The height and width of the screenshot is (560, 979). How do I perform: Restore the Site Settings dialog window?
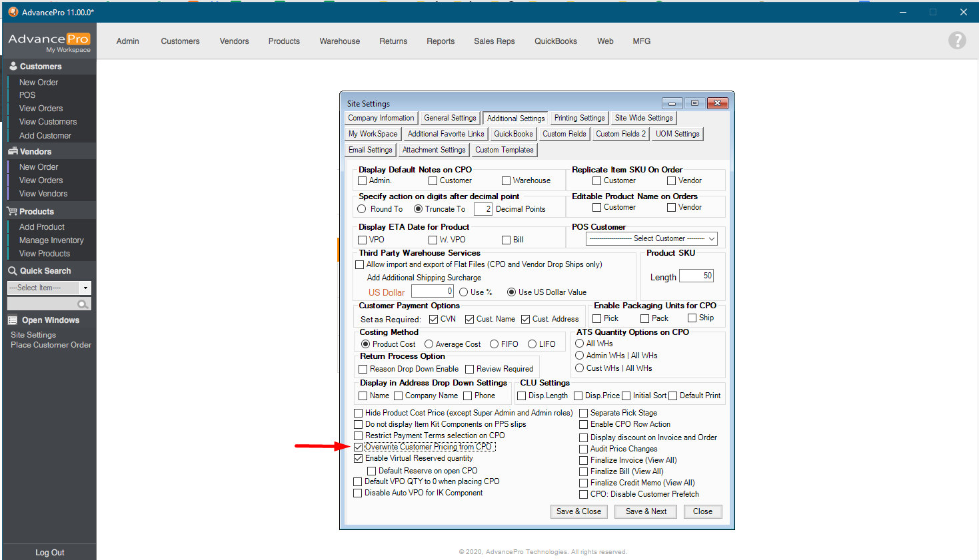click(694, 103)
